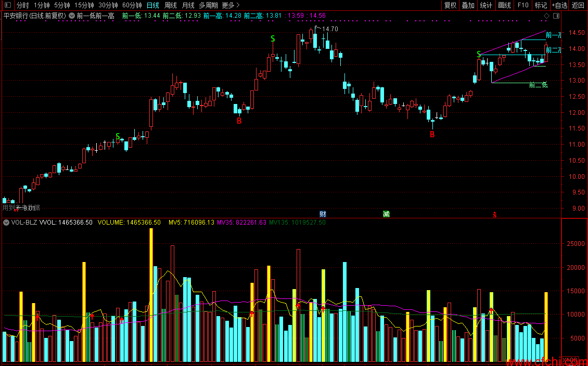This screenshot has height=366, width=588.
Task: Switch to 1分钟 chart period
Action: tap(42, 5)
